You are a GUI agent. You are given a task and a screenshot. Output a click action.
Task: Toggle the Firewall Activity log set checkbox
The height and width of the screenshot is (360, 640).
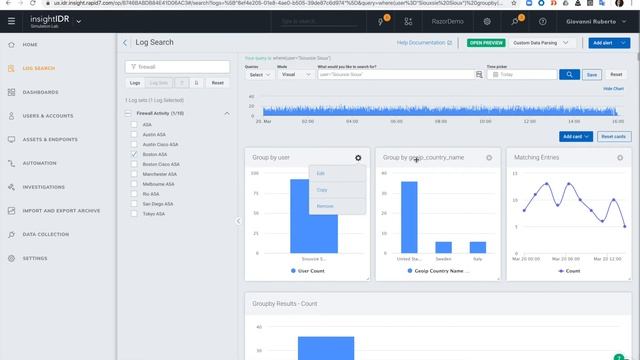(x=128, y=113)
